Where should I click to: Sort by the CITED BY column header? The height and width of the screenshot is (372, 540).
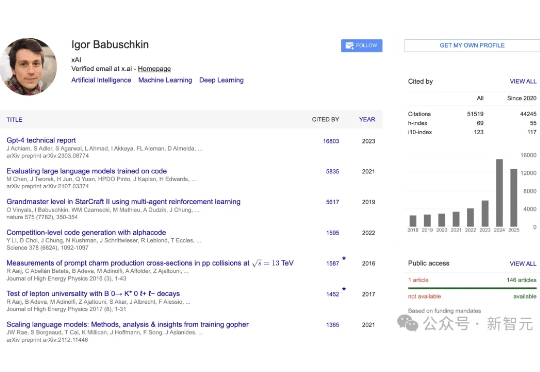click(325, 120)
